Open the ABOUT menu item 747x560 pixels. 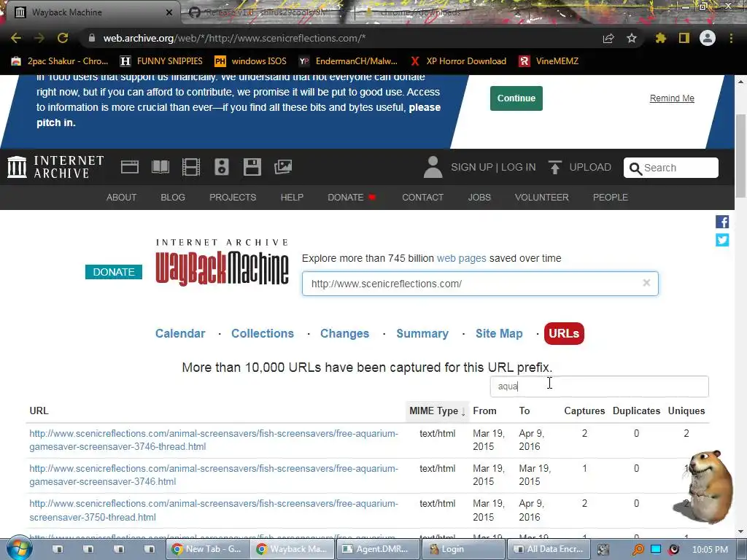(x=122, y=197)
